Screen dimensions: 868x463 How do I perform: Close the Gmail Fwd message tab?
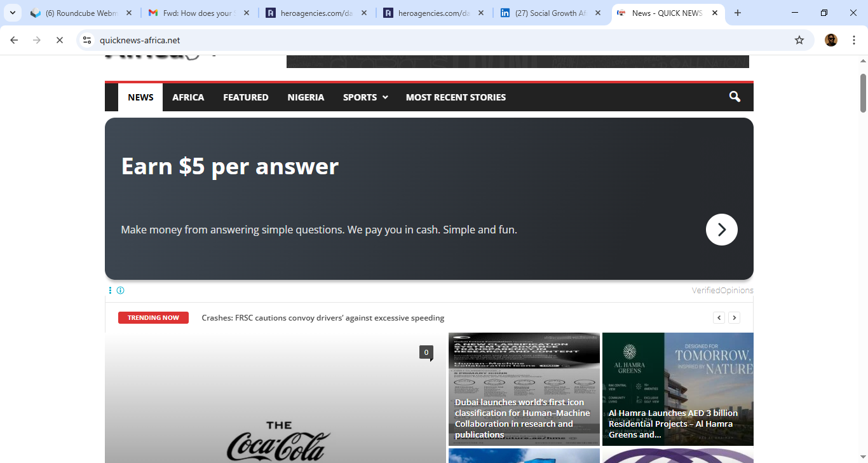tap(246, 13)
